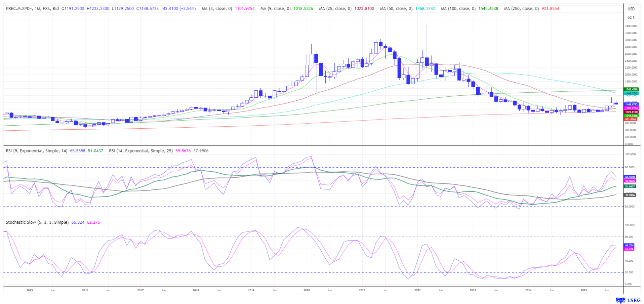Click the red 931.8264 price tag
The image size is (644, 304).
click(631, 119)
